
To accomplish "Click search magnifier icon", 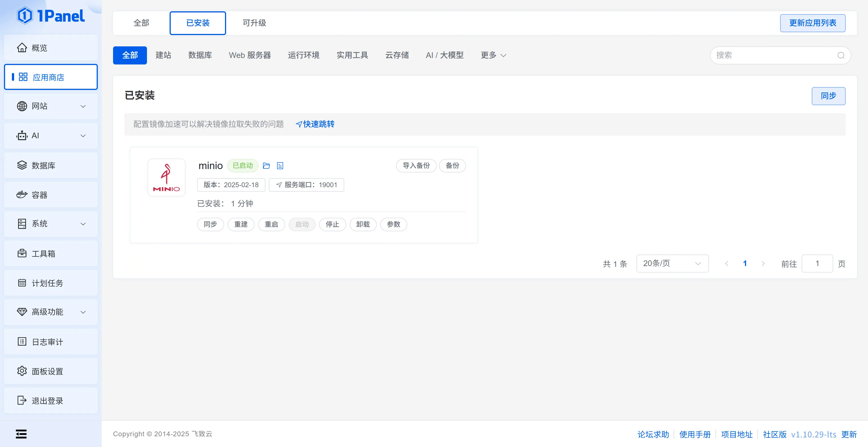I will click(x=841, y=55).
